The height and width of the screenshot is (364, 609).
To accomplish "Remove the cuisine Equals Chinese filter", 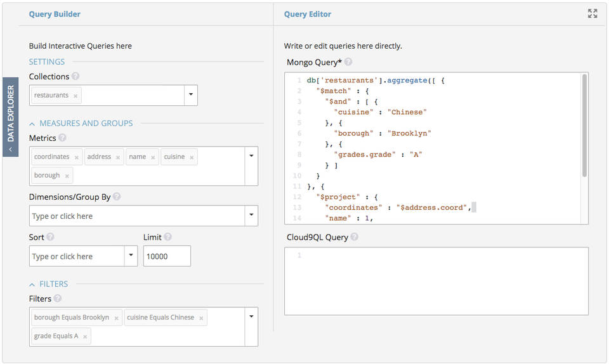I will pyautogui.click(x=201, y=318).
